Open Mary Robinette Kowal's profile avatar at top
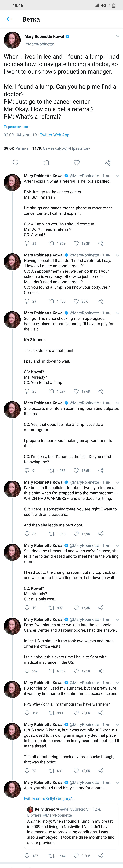The image size is (123, 868). click(x=12, y=40)
